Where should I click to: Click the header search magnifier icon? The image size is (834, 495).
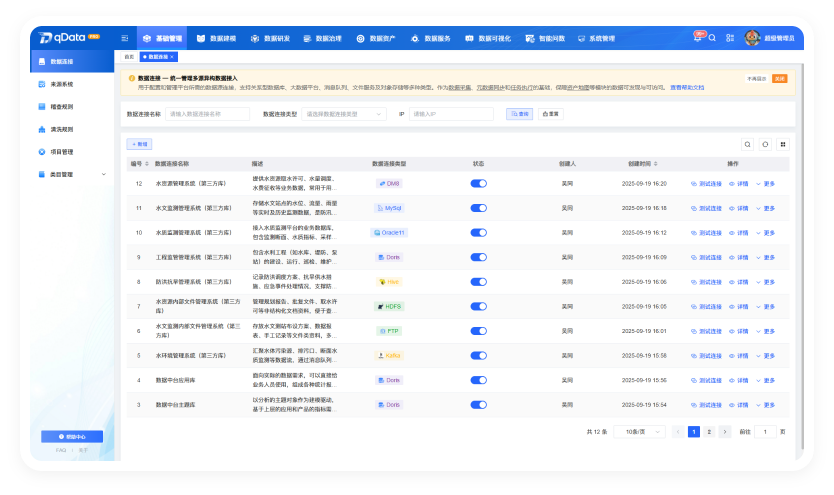[x=712, y=38]
